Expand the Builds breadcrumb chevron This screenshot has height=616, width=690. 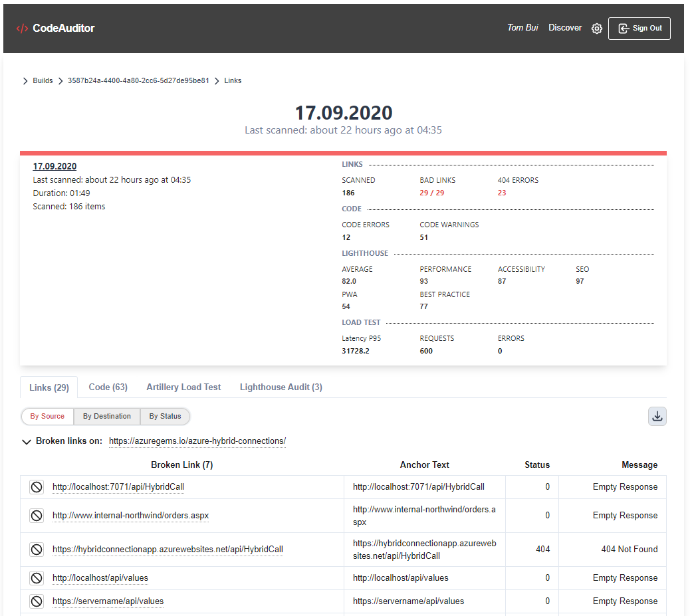[25, 80]
